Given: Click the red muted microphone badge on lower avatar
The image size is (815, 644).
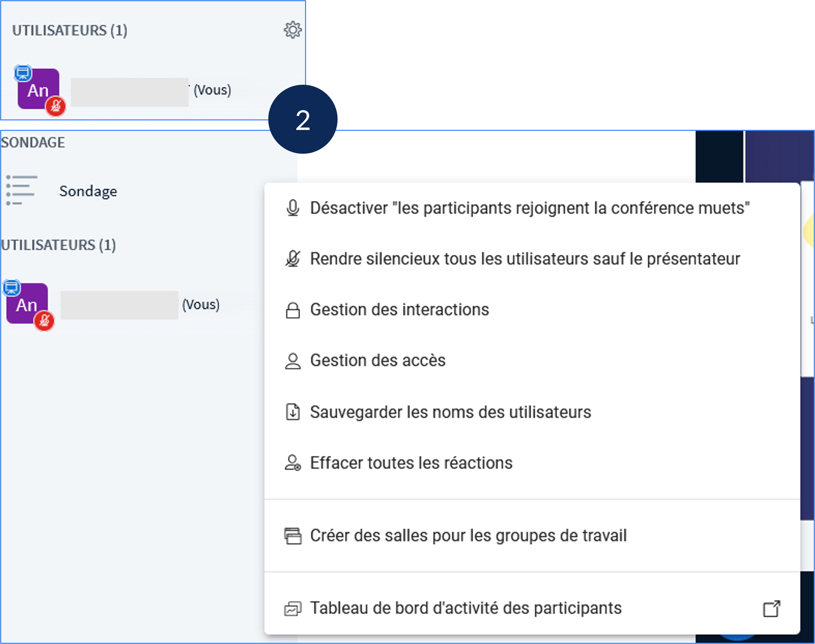Looking at the screenshot, I should 45,320.
